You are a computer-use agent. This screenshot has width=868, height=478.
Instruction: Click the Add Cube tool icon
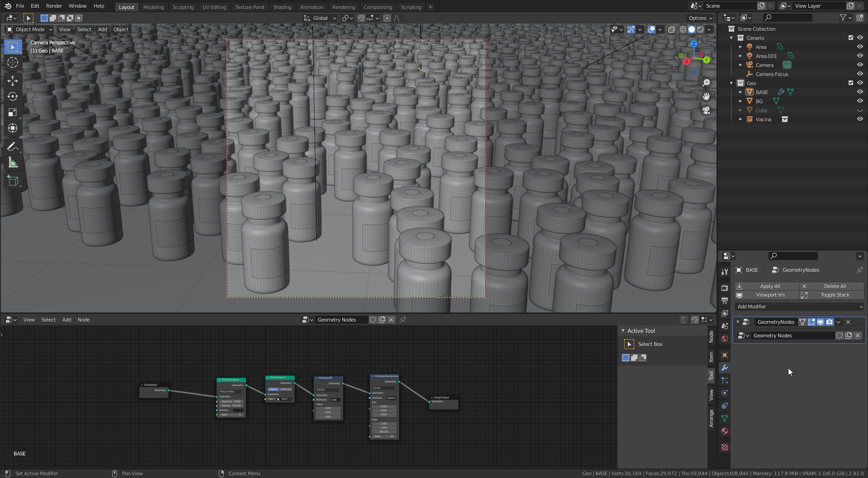(x=13, y=181)
